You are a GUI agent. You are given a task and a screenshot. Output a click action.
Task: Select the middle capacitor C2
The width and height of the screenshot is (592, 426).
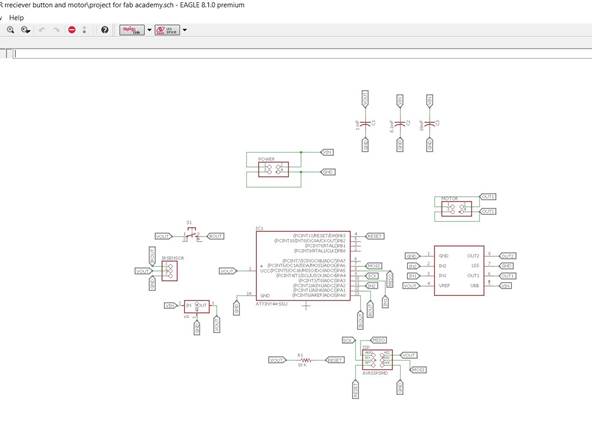400,123
